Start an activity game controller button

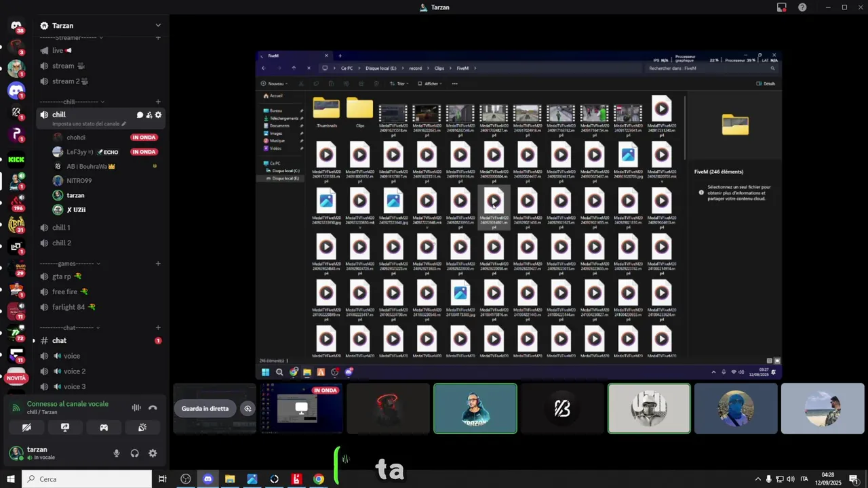pyautogui.click(x=104, y=428)
